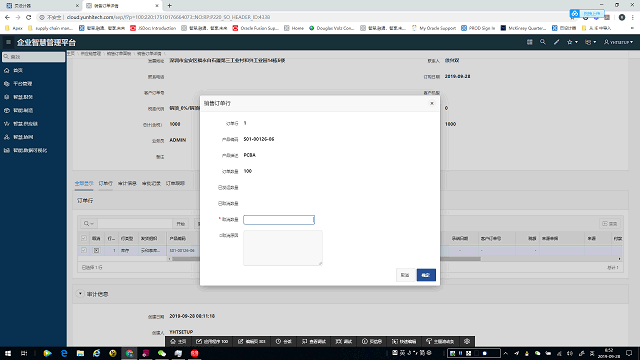
Task: Click the 会话 session toolbar button
Action: (284, 342)
